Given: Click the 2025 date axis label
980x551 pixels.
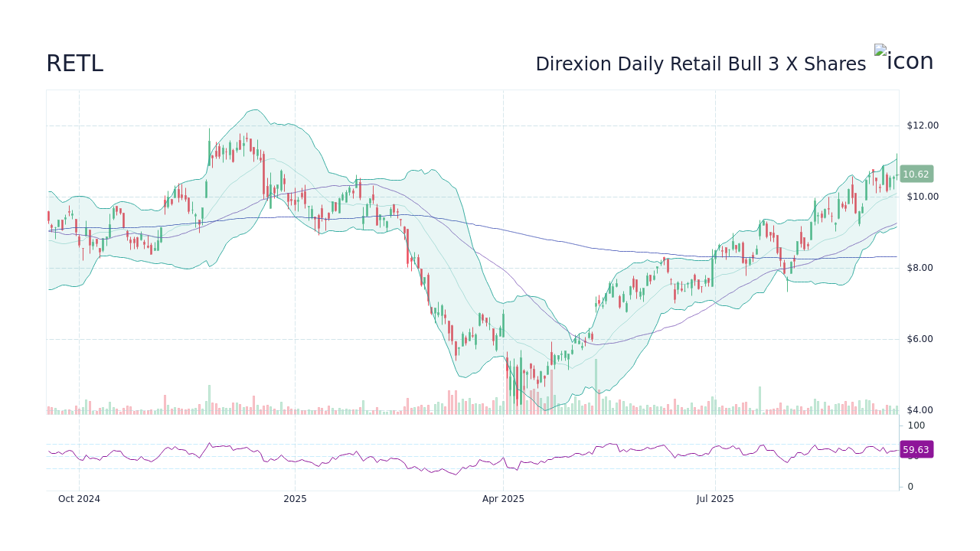Looking at the screenshot, I should coord(295,499).
